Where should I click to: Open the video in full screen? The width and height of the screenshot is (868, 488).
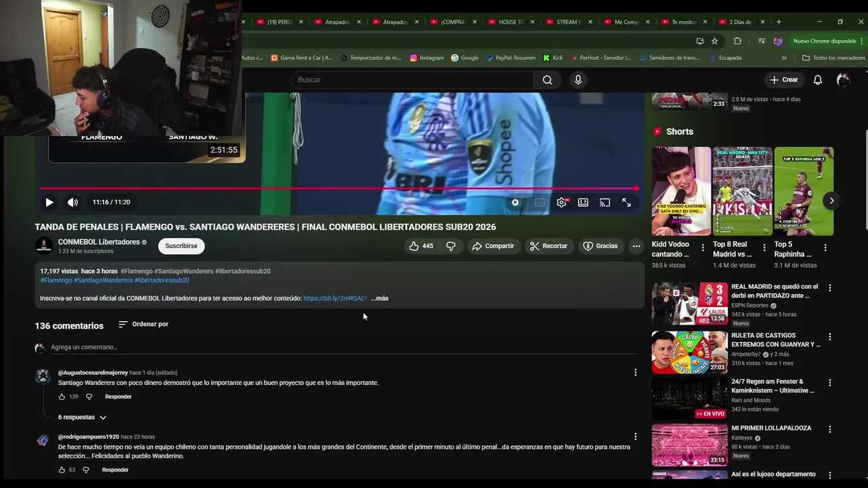627,202
